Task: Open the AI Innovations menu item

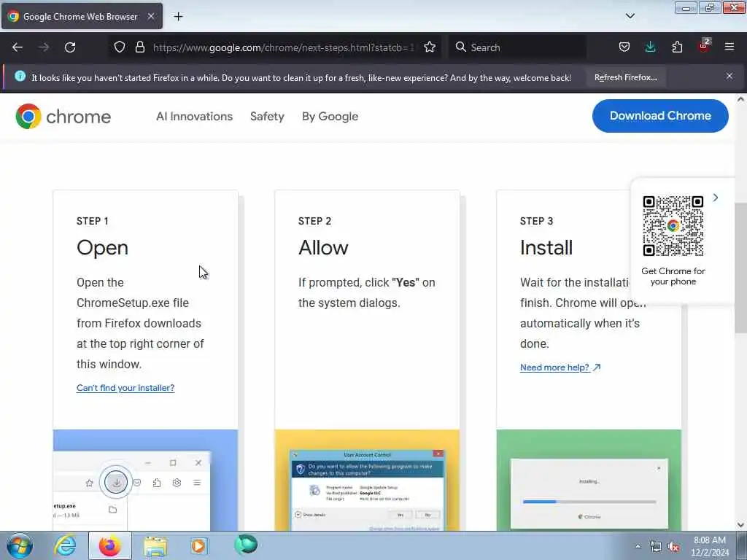Action: pos(194,116)
